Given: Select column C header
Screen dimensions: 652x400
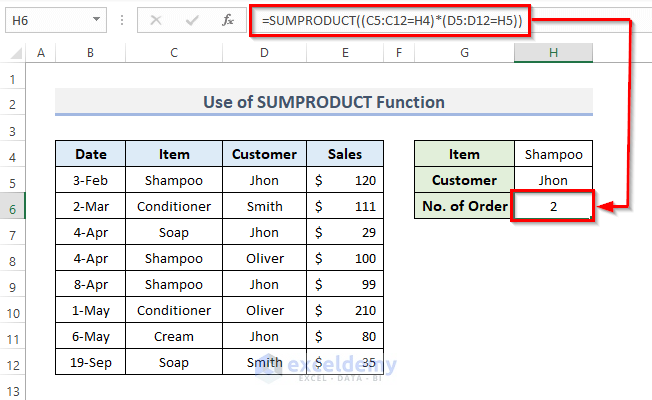Looking at the screenshot, I should point(174,53).
